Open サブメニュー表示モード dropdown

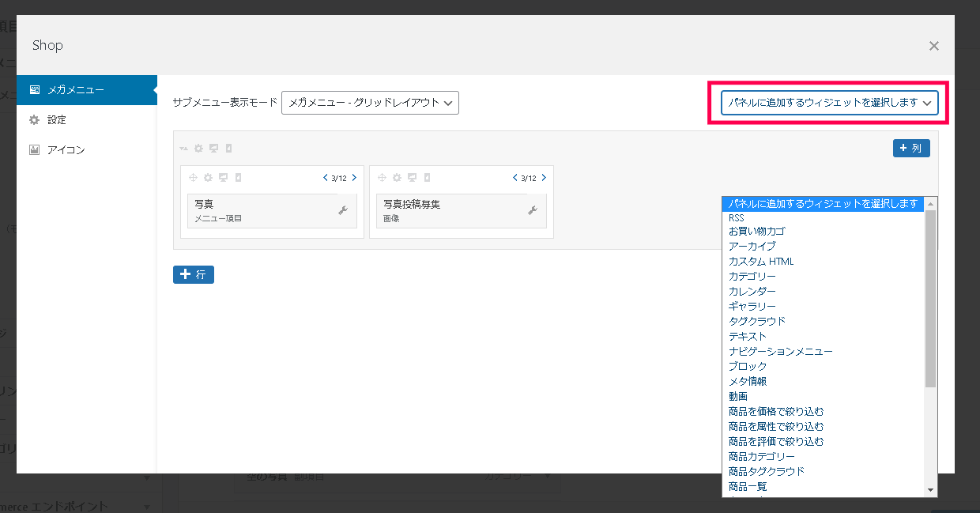370,103
